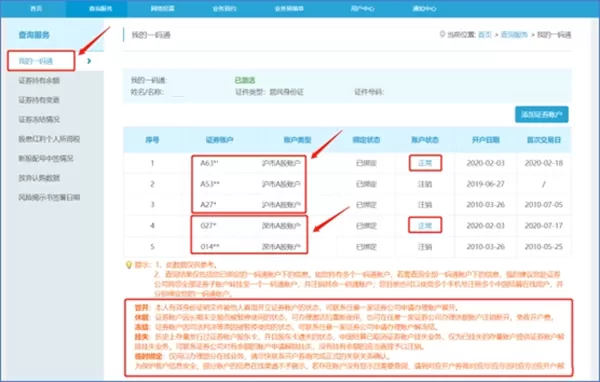Screen dimensions: 600x382
Task: Click 深市A股账户 type in row 5
Action: pos(281,247)
